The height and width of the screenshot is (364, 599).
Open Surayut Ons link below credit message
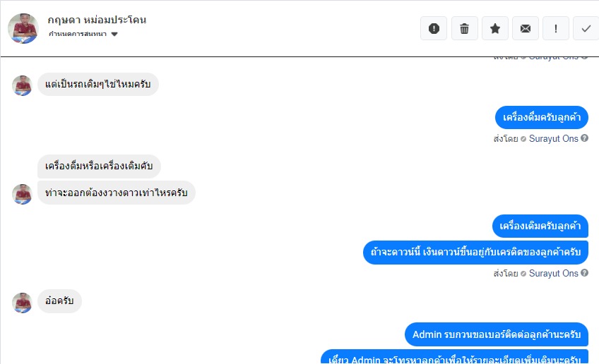click(553, 273)
